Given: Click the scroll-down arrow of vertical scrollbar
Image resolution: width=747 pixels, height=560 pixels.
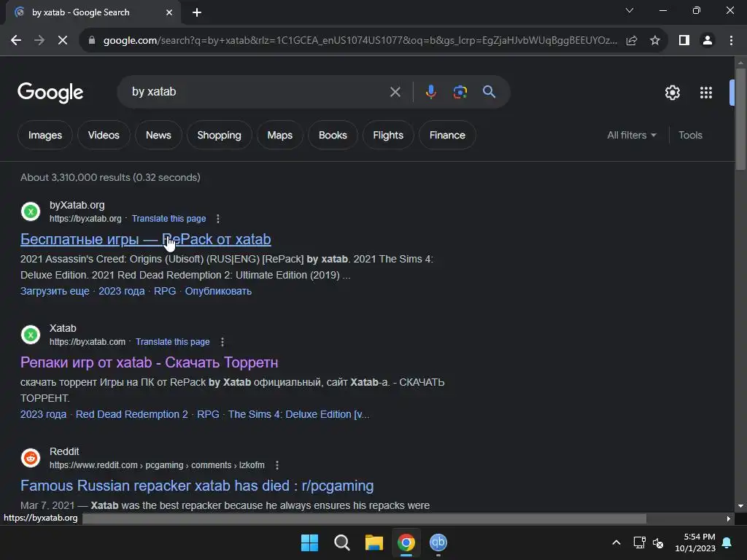Looking at the screenshot, I should pyautogui.click(x=740, y=506).
